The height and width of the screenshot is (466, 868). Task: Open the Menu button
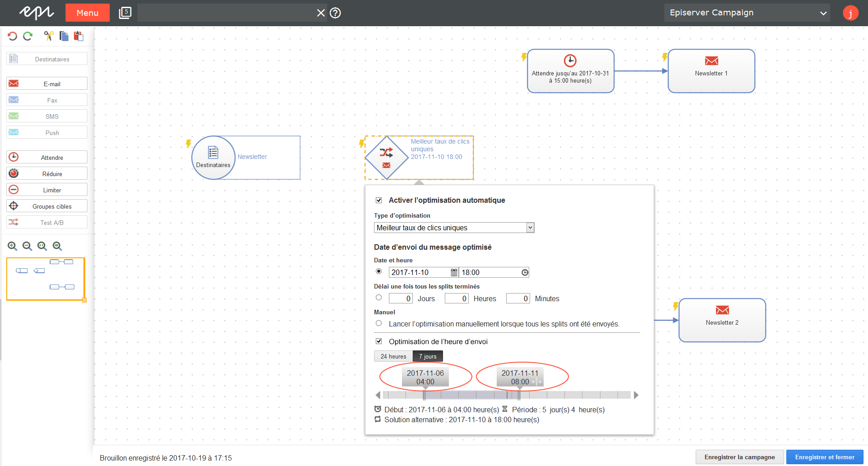(88, 13)
